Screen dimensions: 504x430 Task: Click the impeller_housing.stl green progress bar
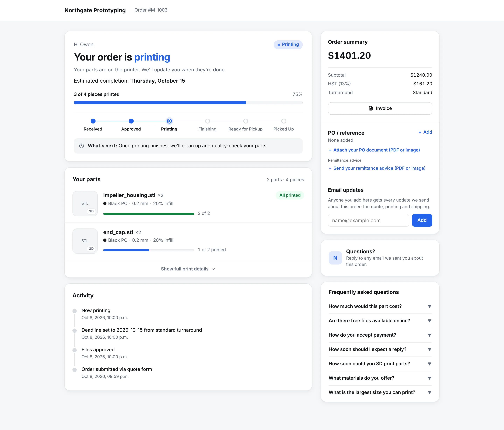pos(149,214)
